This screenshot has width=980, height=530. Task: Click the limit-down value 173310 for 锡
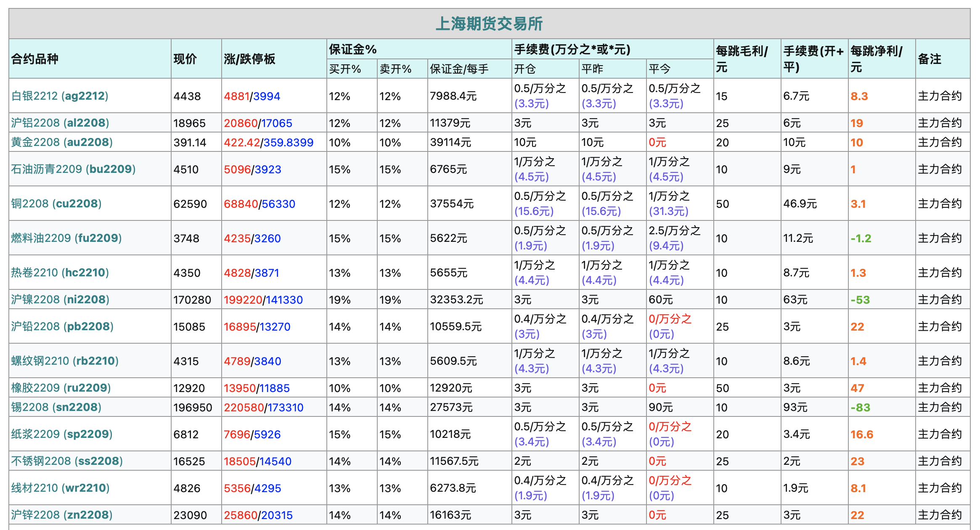[x=286, y=407]
